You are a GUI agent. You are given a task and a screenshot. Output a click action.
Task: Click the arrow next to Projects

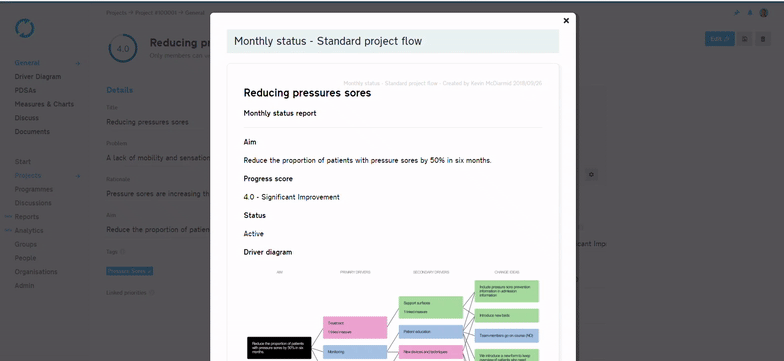click(78, 176)
